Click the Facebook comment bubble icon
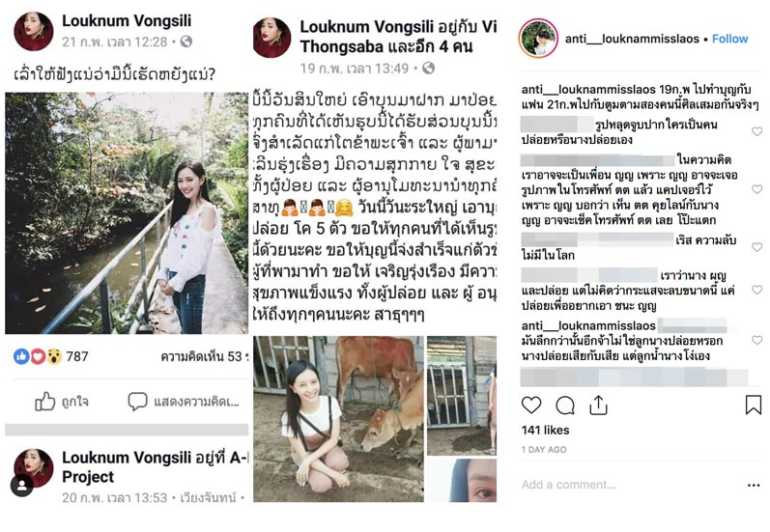 tap(137, 402)
